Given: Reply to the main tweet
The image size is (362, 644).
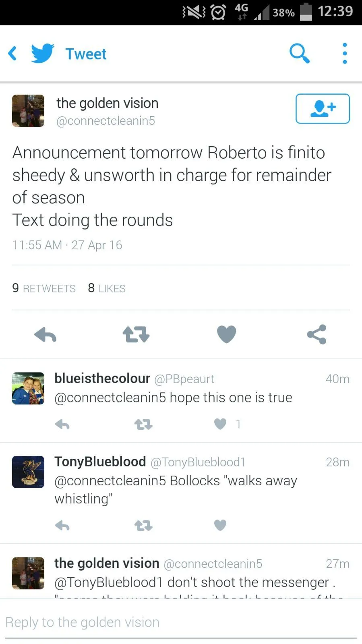Looking at the screenshot, I should [x=45, y=335].
